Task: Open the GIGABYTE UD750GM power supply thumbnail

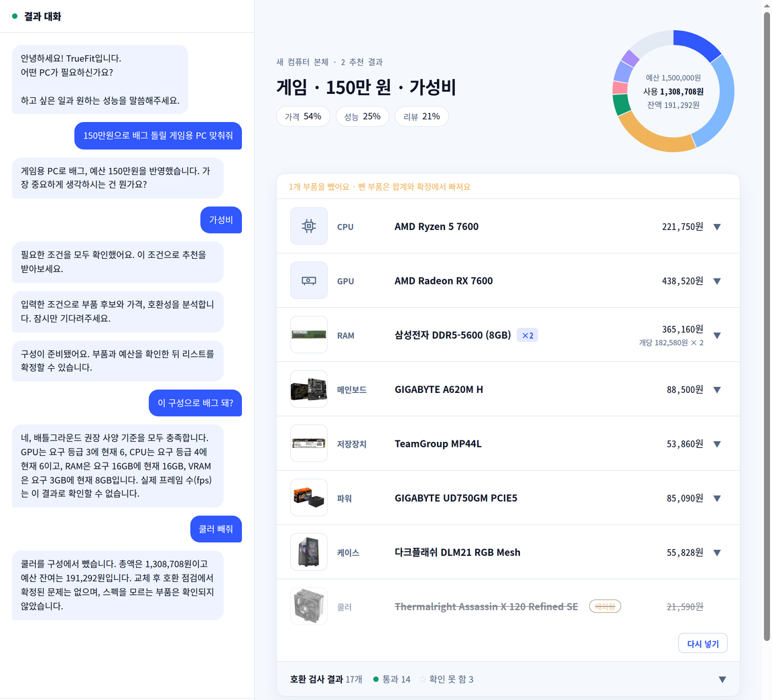Action: pos(309,498)
